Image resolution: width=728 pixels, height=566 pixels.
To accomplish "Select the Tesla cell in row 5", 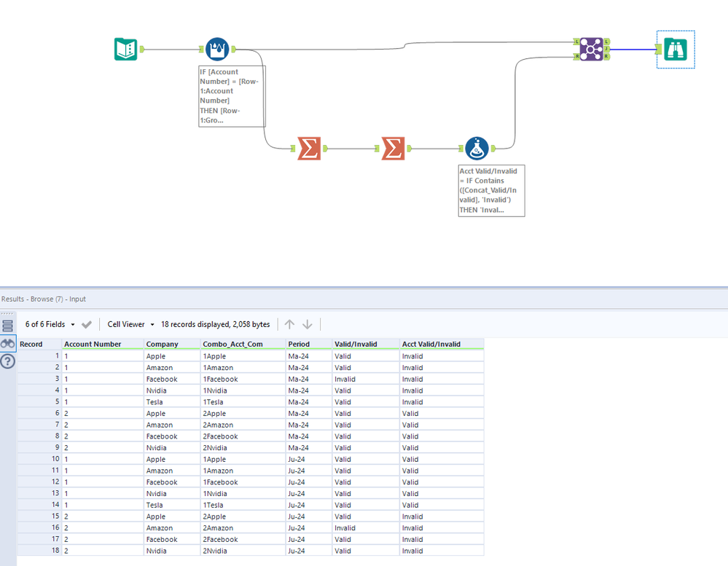I will click(x=172, y=402).
